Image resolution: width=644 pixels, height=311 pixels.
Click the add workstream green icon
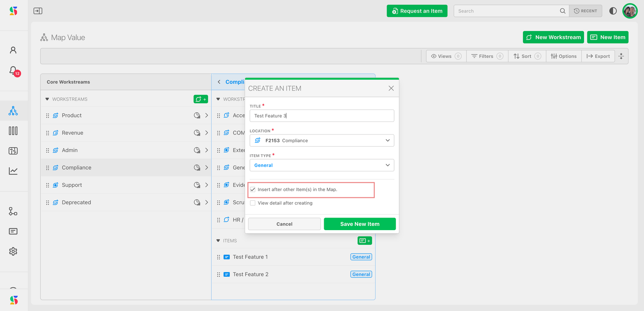(x=200, y=99)
